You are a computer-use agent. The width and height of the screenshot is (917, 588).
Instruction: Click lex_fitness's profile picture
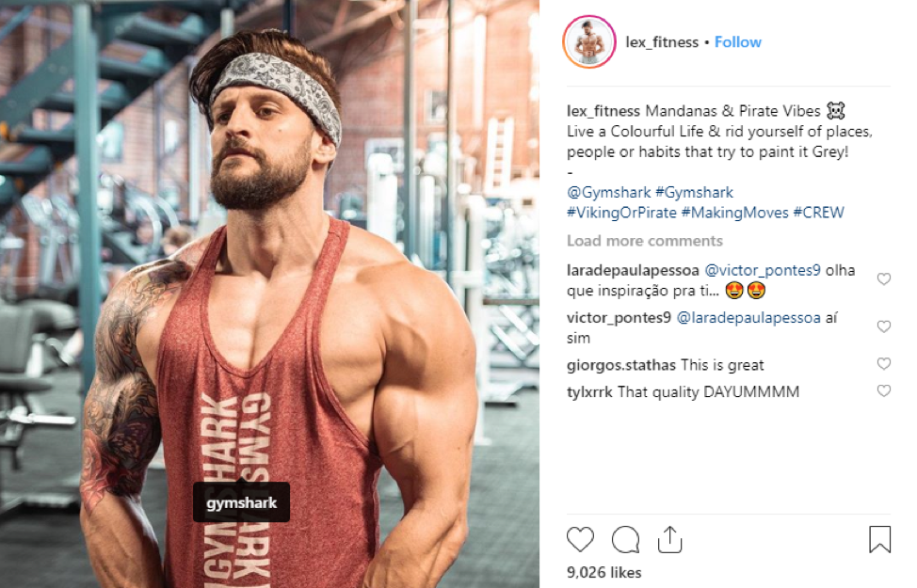coord(588,40)
